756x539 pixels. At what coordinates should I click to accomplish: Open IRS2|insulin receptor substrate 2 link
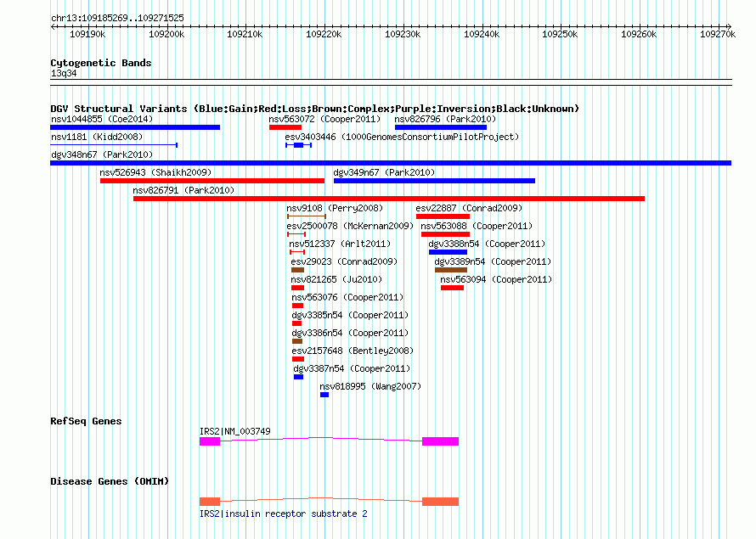pyautogui.click(x=284, y=514)
